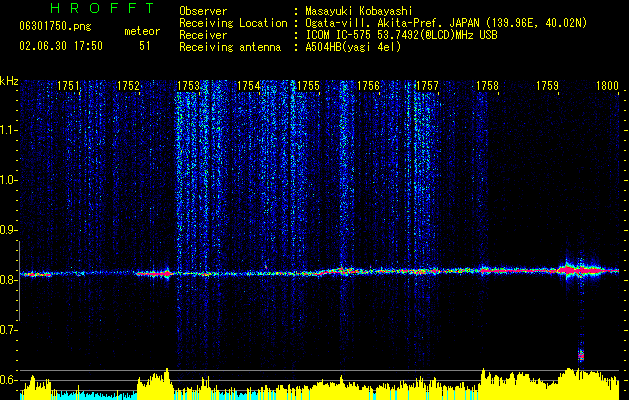
Task: Click the magenta echo segment just after 1752
Action: [x=154, y=273]
